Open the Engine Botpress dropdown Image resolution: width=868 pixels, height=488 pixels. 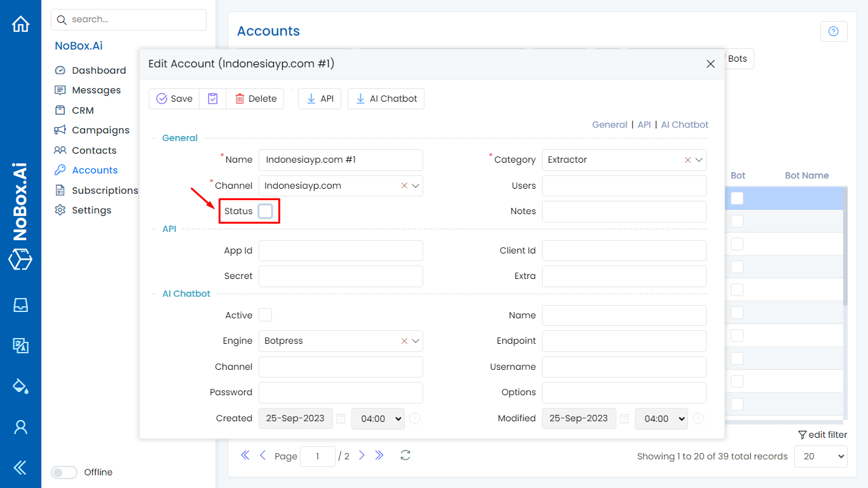(416, 341)
